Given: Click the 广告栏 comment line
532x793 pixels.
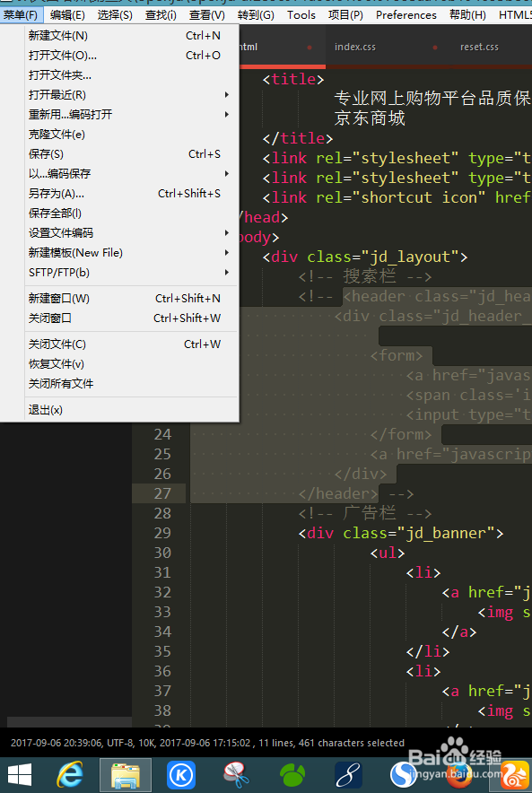Looking at the screenshot, I should [x=364, y=513].
